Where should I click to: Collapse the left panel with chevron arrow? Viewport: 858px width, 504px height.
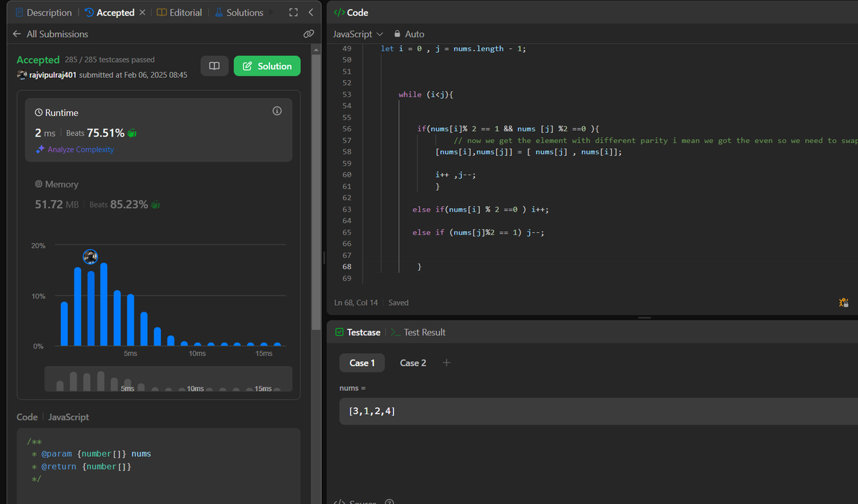310,12
